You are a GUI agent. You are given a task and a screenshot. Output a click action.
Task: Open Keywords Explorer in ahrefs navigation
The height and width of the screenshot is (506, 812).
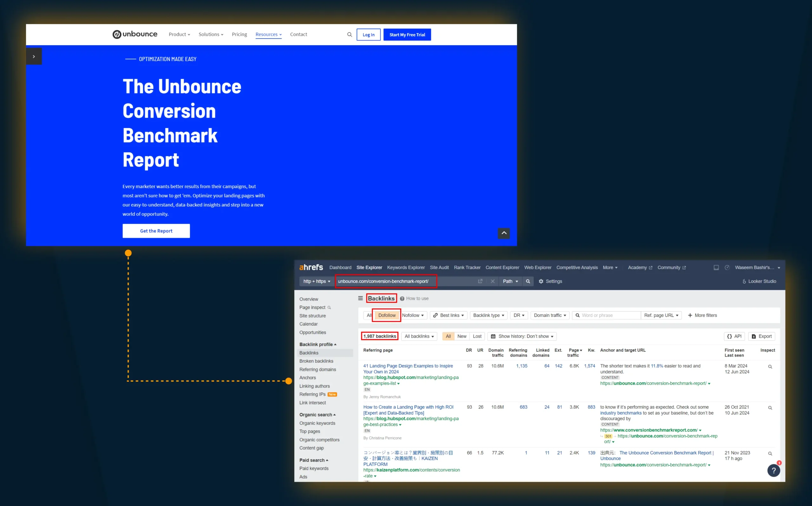(406, 267)
